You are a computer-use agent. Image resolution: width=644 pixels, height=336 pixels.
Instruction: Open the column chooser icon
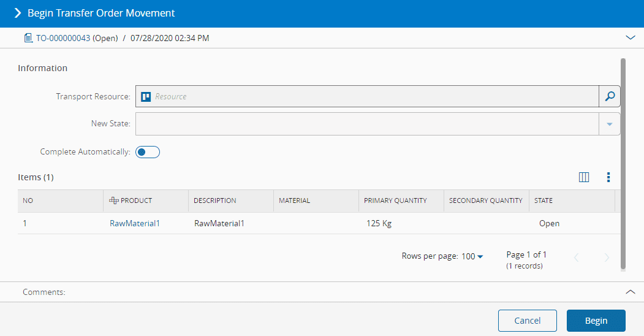(584, 177)
